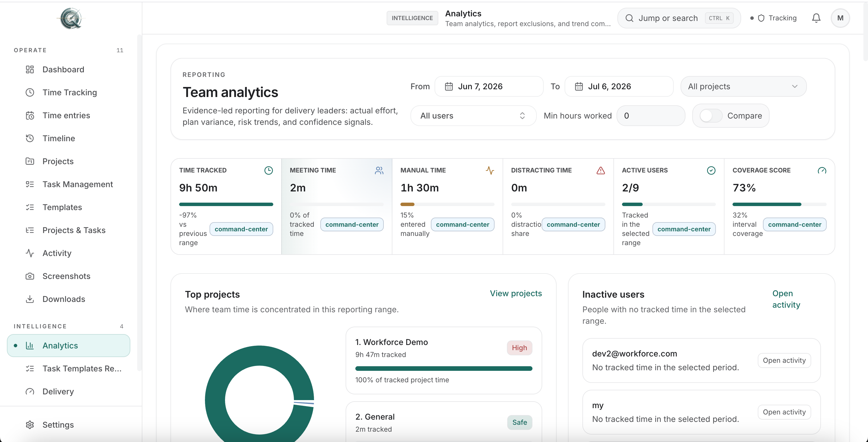The height and width of the screenshot is (442, 868).
Task: Open activity for dev2@workforce.com
Action: [x=784, y=360]
